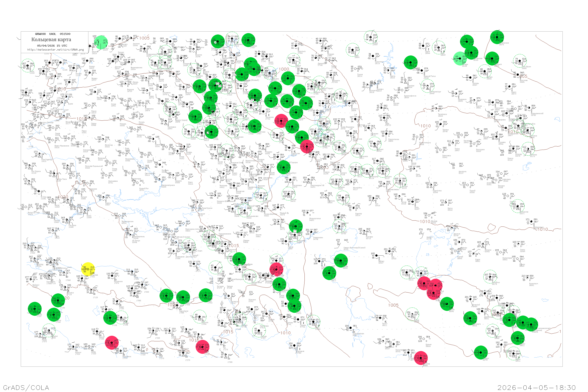This screenshot has width=588, height=392.
Task: Click the green station circle at far left bottom
Action: point(34,309)
